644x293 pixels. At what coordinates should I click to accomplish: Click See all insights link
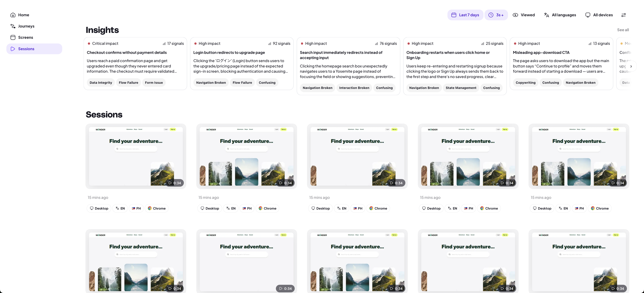point(623,30)
